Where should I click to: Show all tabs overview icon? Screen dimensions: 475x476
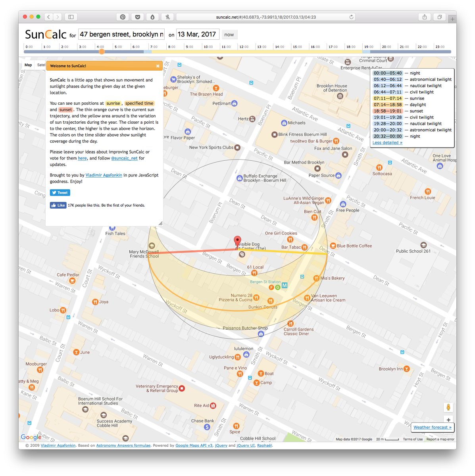(440, 17)
